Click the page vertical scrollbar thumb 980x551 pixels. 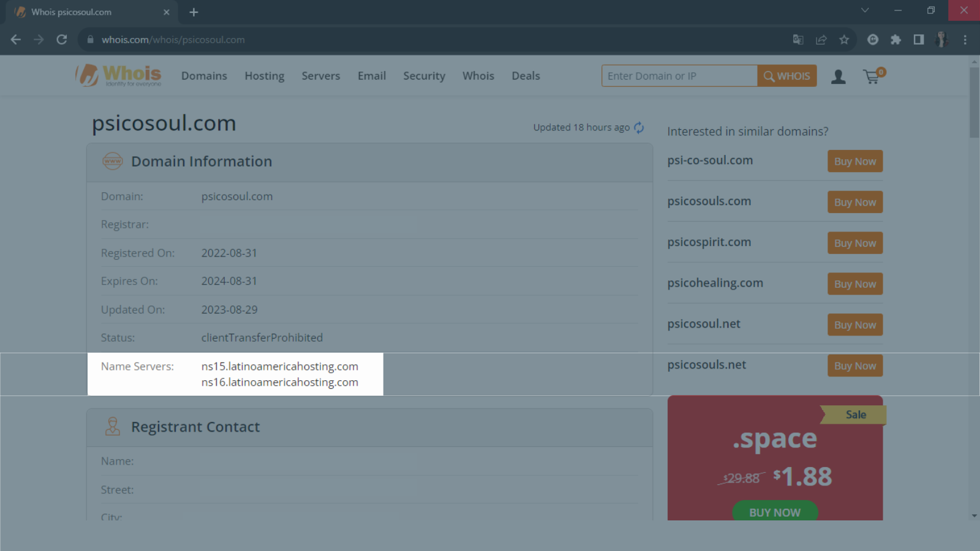(x=974, y=102)
